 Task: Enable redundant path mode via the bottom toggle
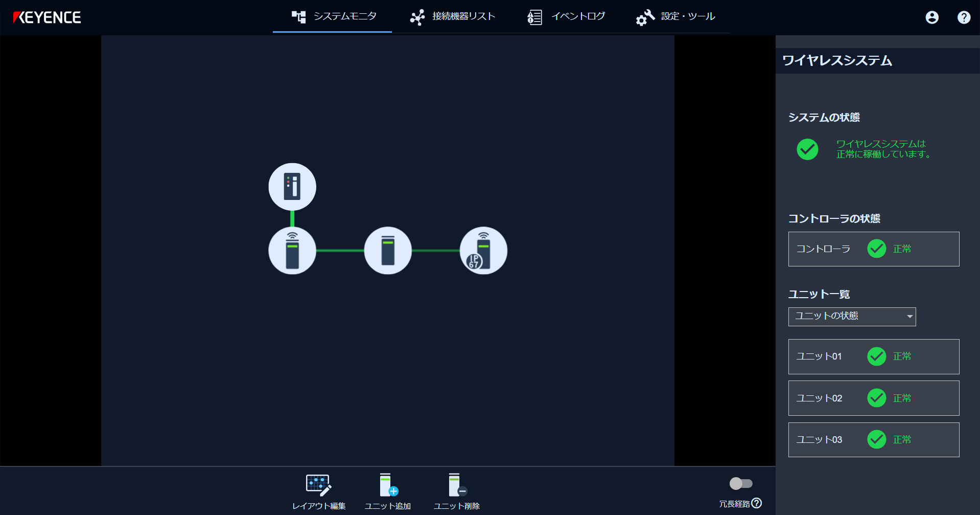tap(741, 483)
